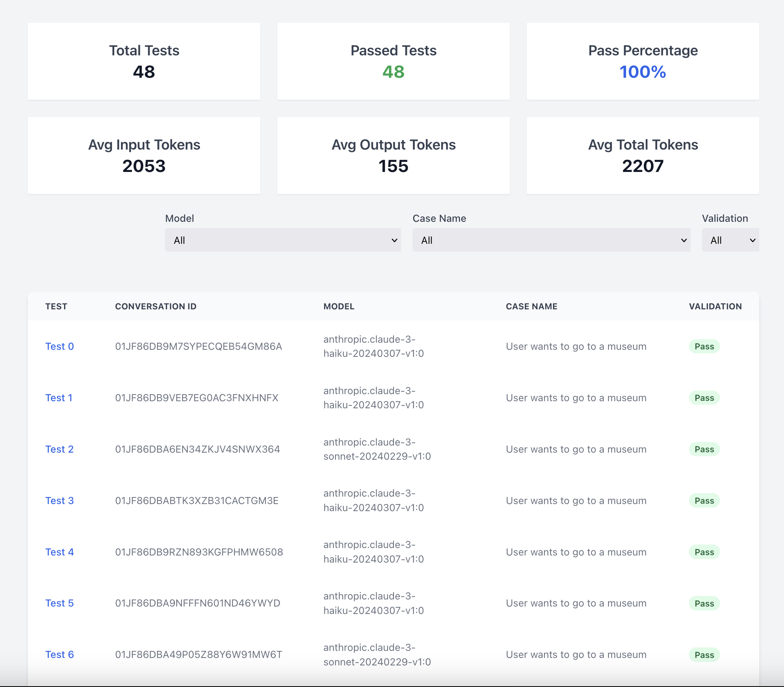Open the Test 2 link
The height and width of the screenshot is (687, 784).
(x=60, y=449)
